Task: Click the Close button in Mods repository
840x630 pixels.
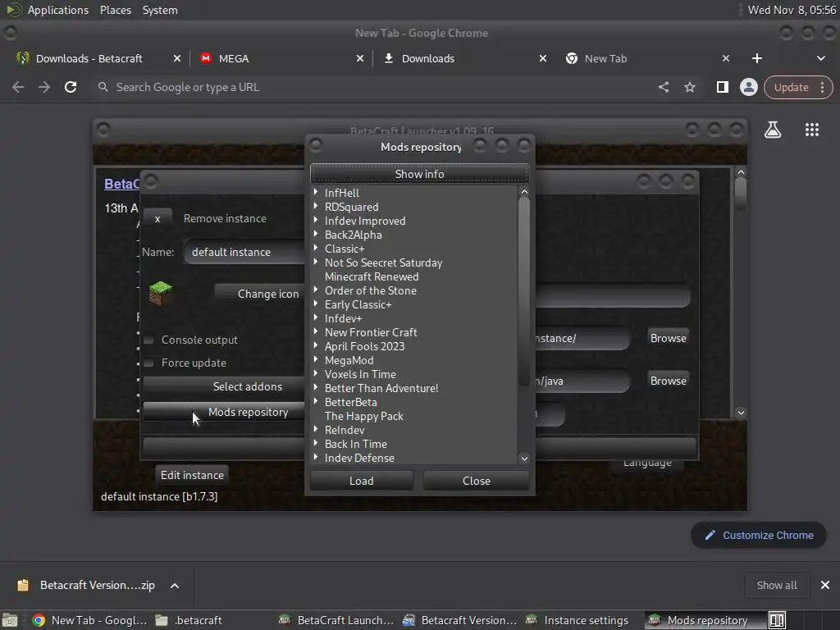Action: point(477,481)
